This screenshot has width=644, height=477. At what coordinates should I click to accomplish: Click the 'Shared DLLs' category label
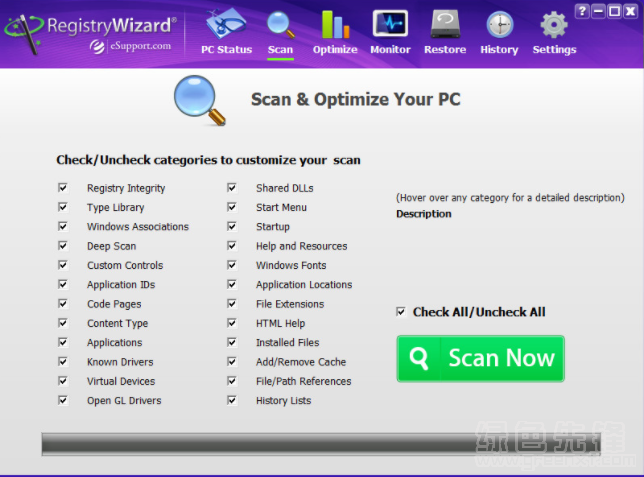click(285, 188)
